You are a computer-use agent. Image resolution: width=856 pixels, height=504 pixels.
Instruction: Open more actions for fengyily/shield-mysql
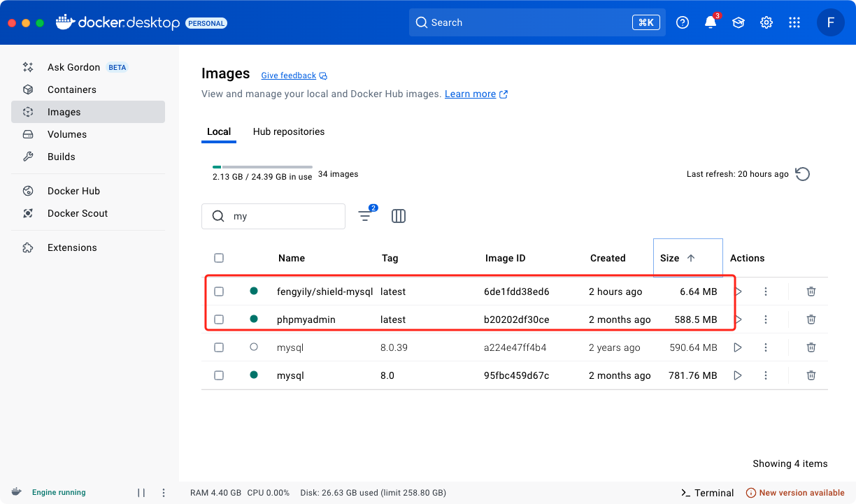click(766, 291)
